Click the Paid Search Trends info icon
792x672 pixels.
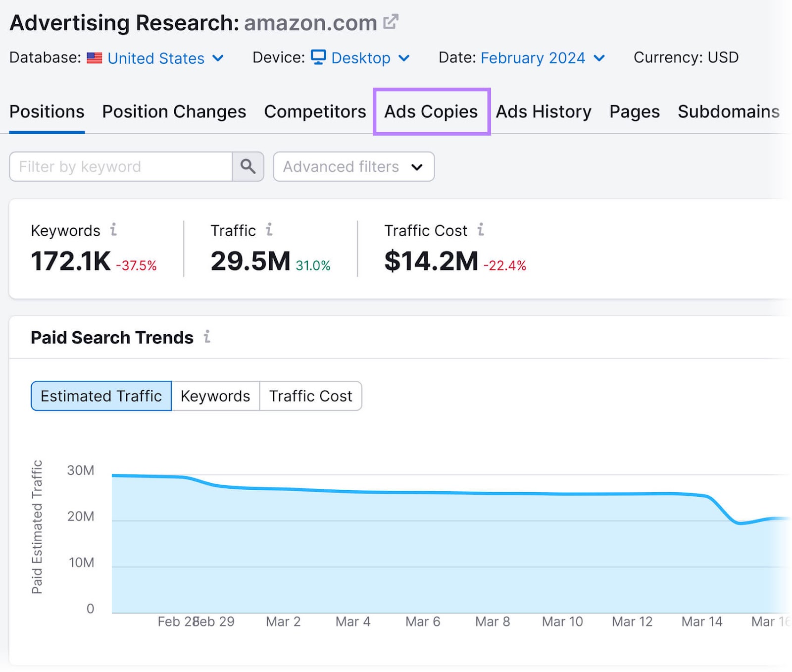(208, 337)
